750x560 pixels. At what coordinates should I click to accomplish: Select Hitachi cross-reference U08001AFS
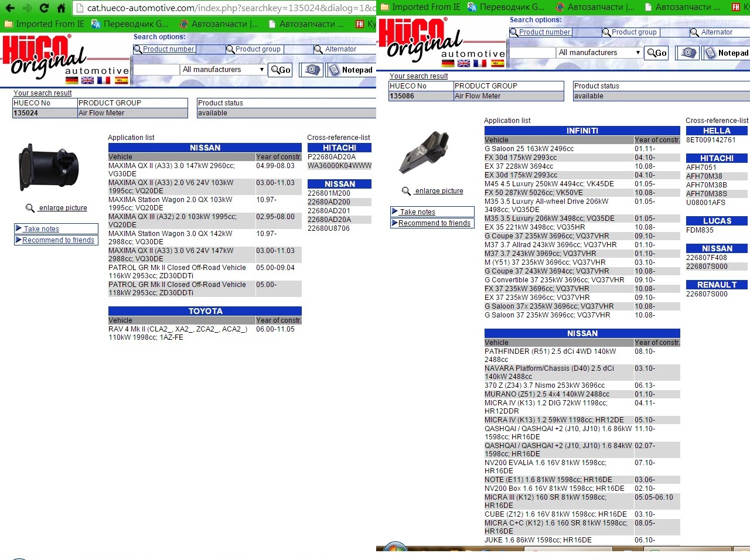(x=705, y=203)
